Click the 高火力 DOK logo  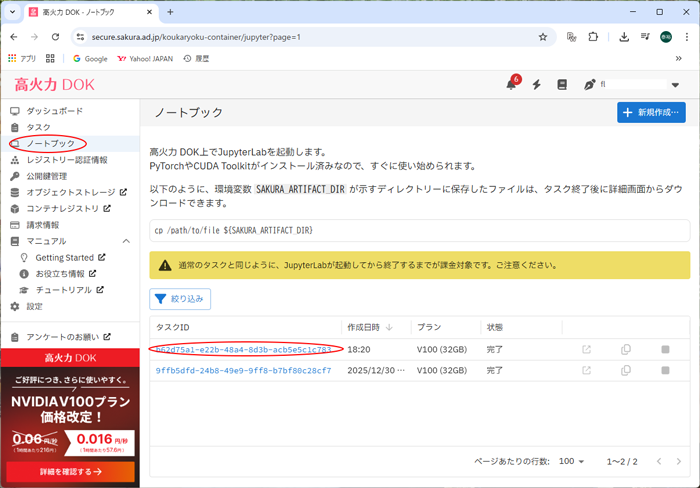(54, 84)
